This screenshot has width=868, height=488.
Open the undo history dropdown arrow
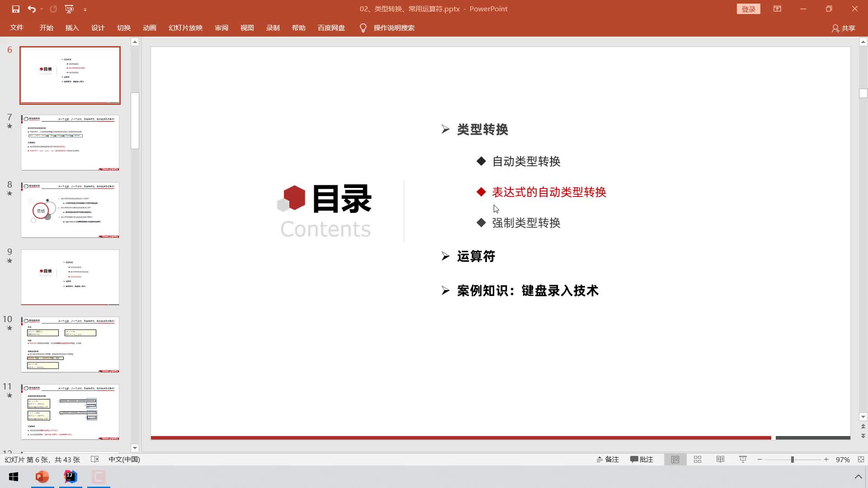[42, 9]
